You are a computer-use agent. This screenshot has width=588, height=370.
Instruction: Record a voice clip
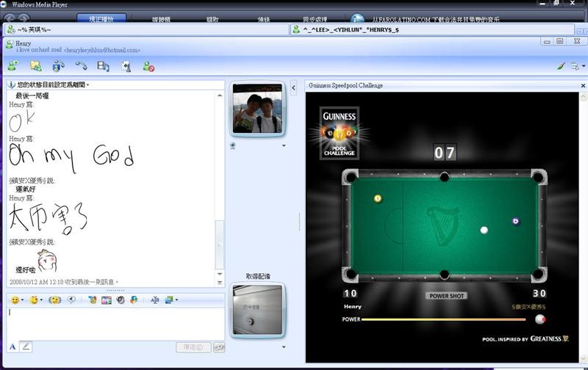pyautogui.click(x=71, y=300)
